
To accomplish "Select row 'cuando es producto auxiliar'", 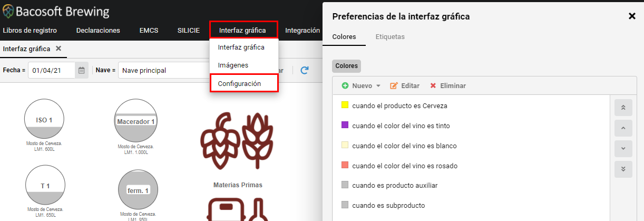I will [x=471, y=186].
